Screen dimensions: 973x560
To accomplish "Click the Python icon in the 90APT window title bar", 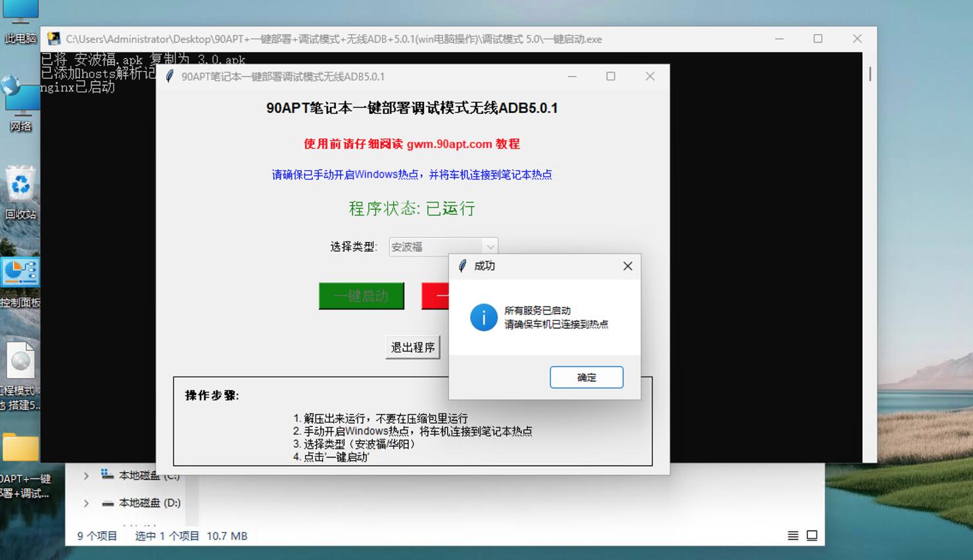I will coord(170,76).
